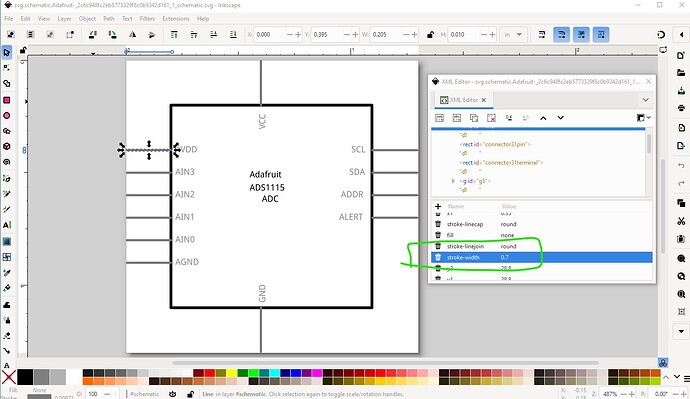Open tool controls overflow arrow
690x399 pixels.
tap(681, 34)
